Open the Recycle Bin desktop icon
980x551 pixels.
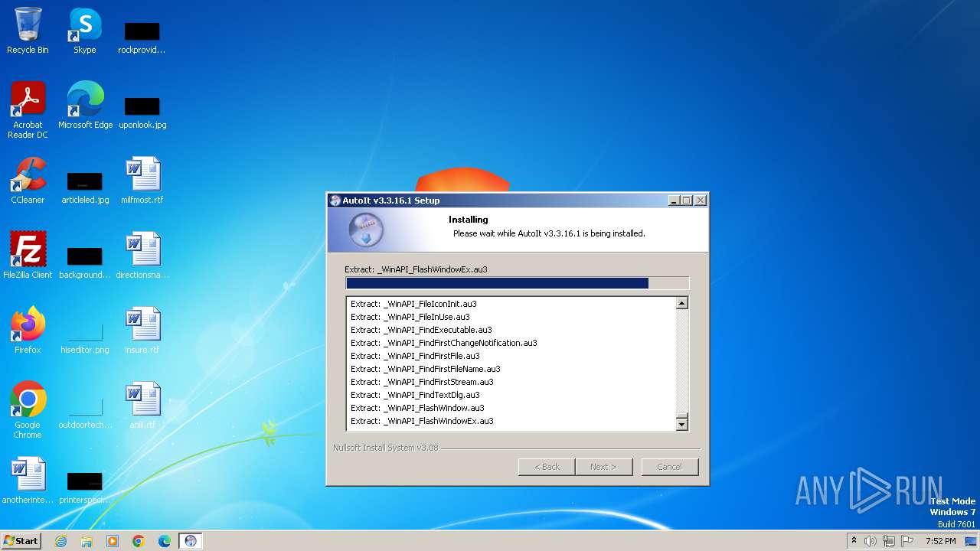28,31
